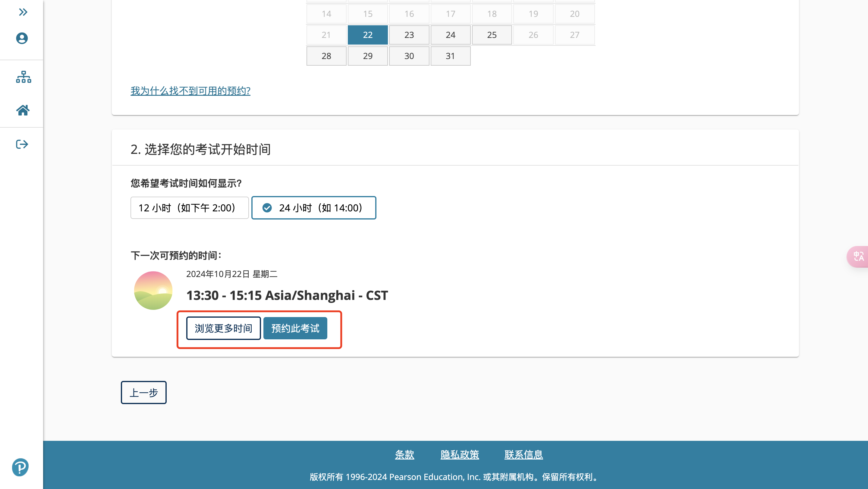Select date 29 in the calendar
The height and width of the screenshot is (489, 868).
(x=368, y=56)
